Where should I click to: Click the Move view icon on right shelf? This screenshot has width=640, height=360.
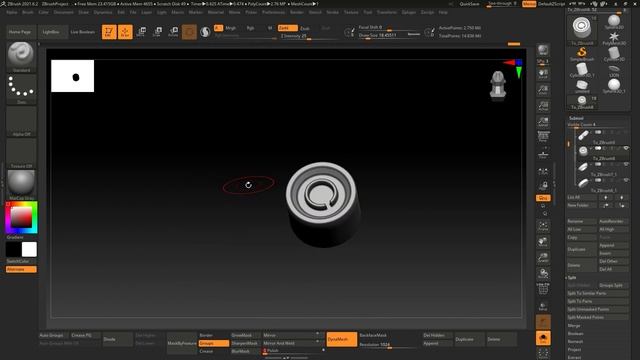coord(543,242)
